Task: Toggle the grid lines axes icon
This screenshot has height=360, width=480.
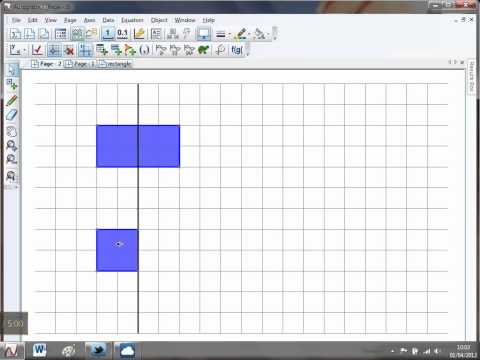Action: [85, 50]
